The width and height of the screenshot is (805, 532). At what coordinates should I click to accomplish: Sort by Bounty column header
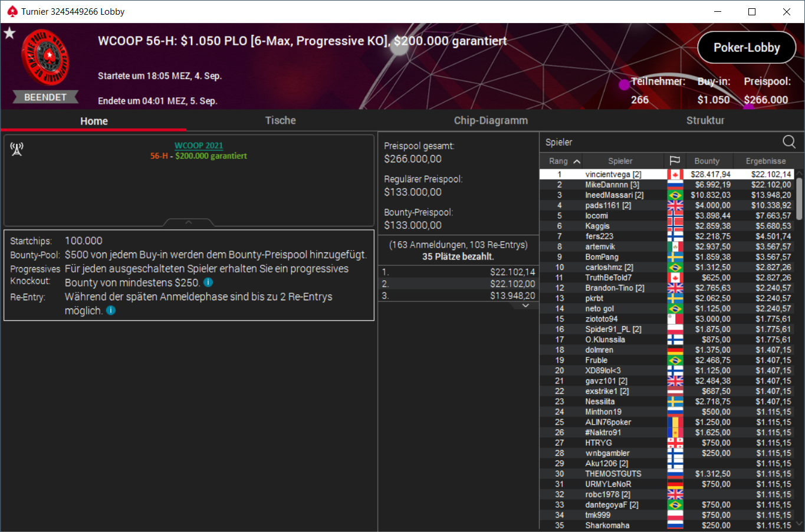tap(707, 161)
